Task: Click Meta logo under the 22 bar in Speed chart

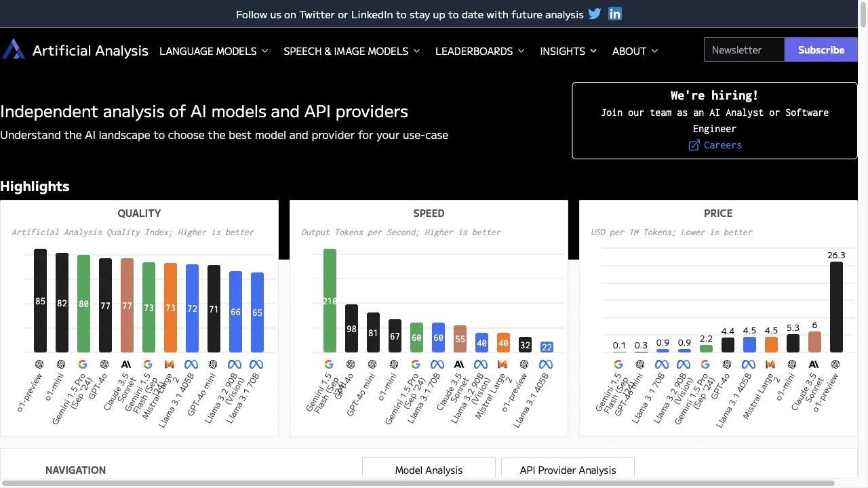Action: (x=546, y=365)
